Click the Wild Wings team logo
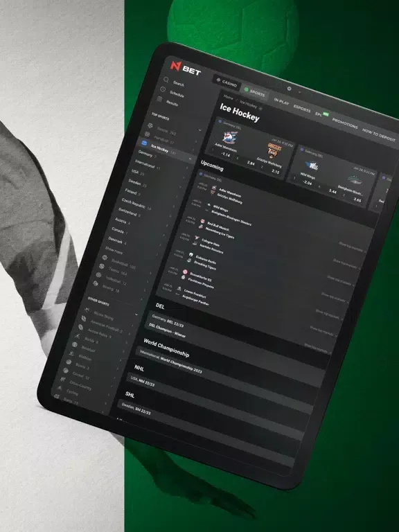 (312, 166)
